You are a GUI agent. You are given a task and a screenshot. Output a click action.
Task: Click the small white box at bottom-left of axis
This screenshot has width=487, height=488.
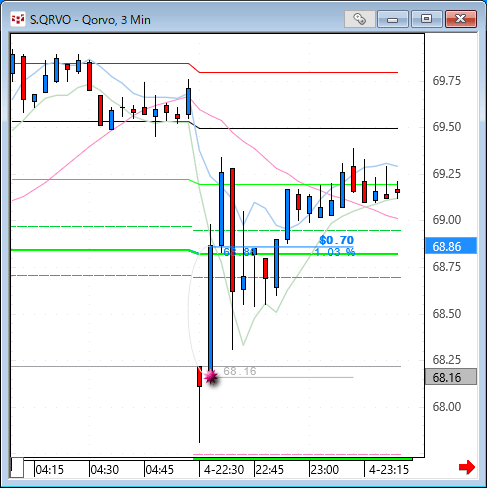(x=17, y=468)
